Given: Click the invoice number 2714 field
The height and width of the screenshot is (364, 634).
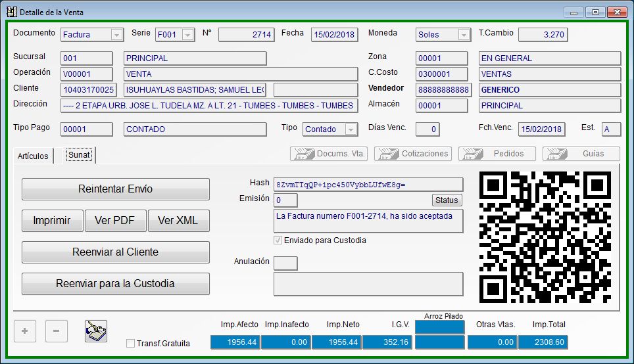Looking at the screenshot, I should point(247,35).
